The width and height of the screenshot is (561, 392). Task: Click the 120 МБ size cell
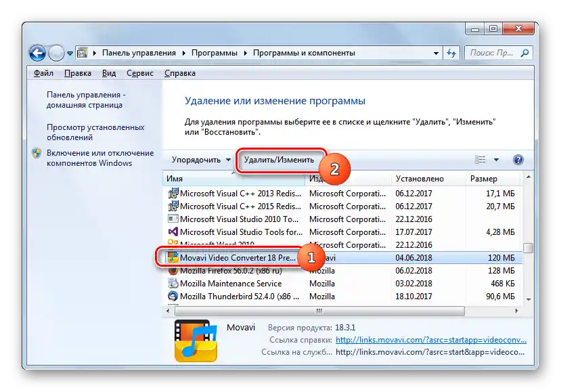tap(501, 258)
